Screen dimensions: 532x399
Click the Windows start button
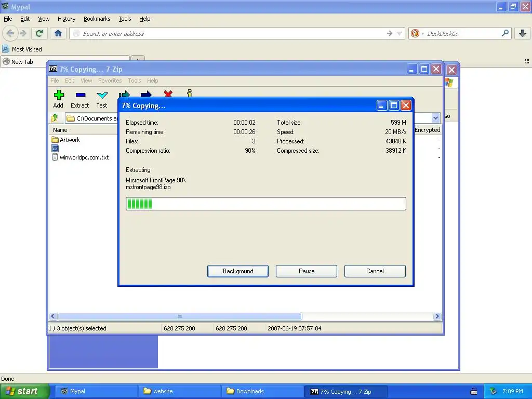coord(24,391)
